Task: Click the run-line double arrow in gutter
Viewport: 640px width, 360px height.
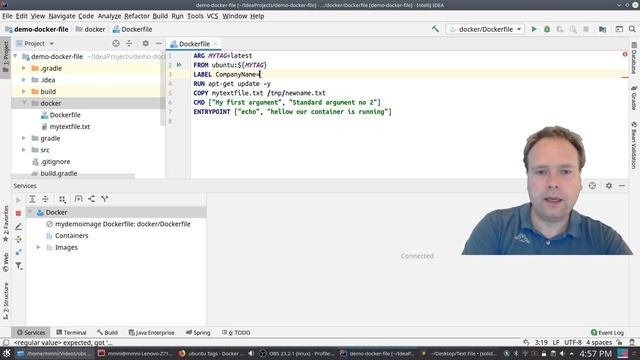Action: click(x=179, y=65)
